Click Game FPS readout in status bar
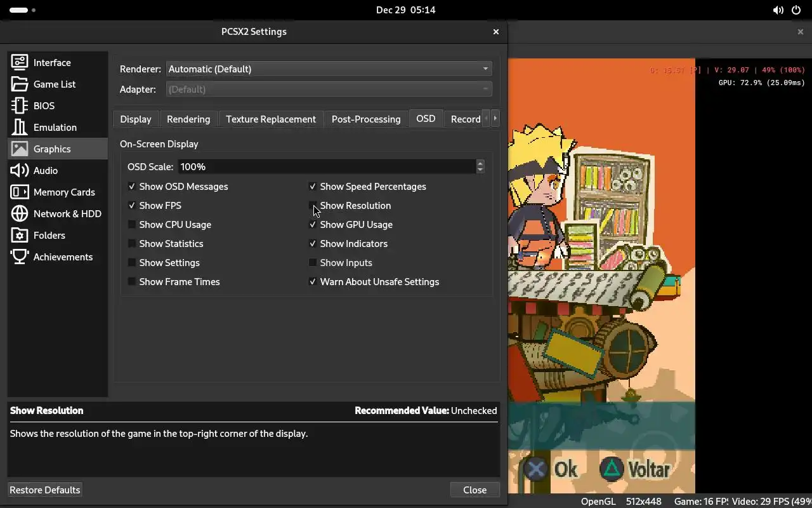 (701, 502)
